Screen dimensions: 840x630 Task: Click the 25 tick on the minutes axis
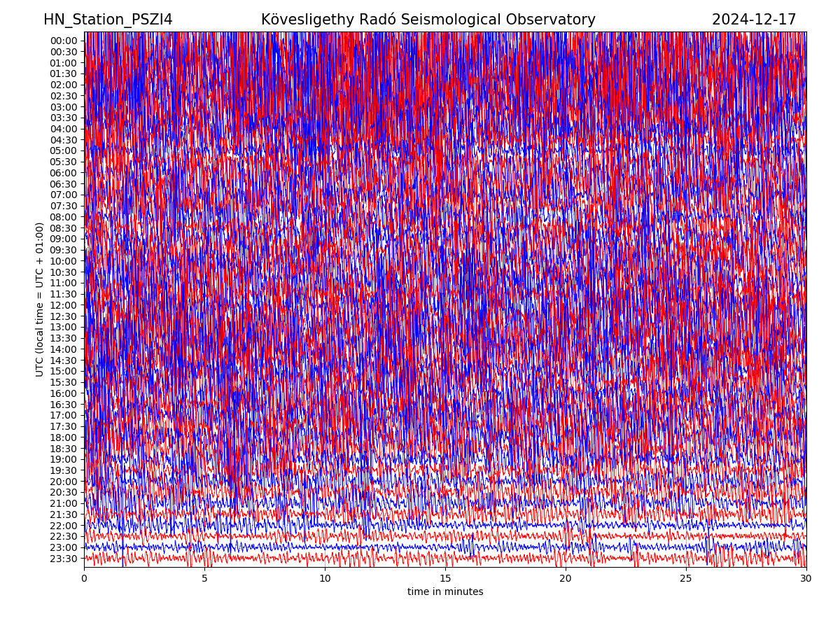(x=686, y=578)
